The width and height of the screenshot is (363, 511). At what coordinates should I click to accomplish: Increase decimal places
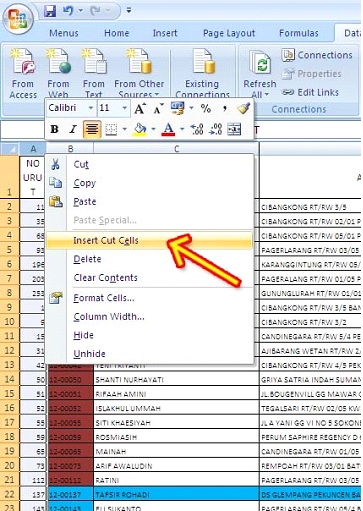[197, 129]
